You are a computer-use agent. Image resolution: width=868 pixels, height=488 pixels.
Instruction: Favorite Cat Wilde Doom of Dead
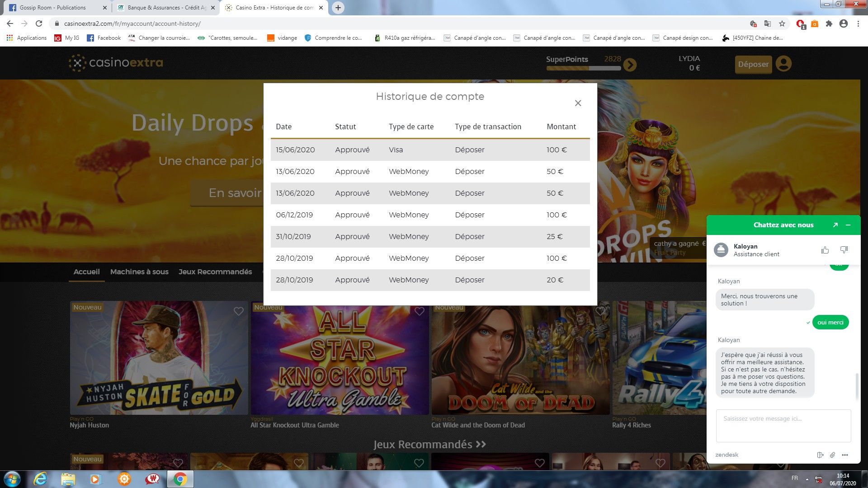(x=600, y=311)
